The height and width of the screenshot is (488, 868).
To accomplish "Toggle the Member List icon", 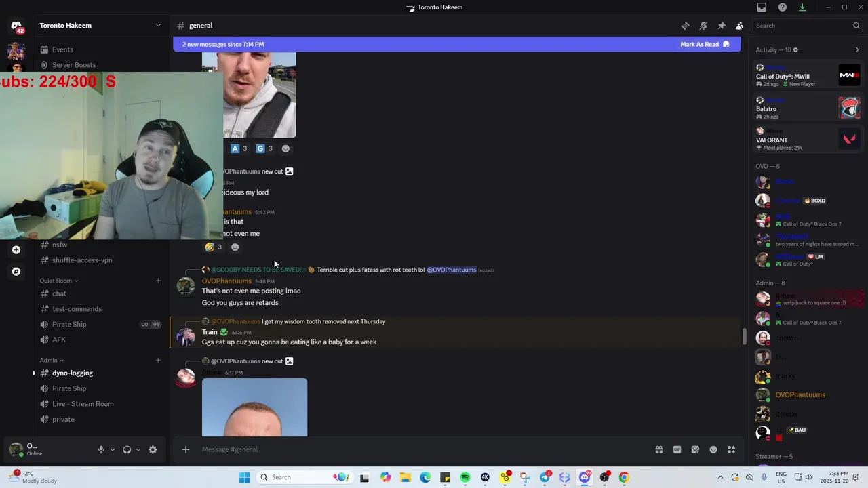I will (739, 26).
